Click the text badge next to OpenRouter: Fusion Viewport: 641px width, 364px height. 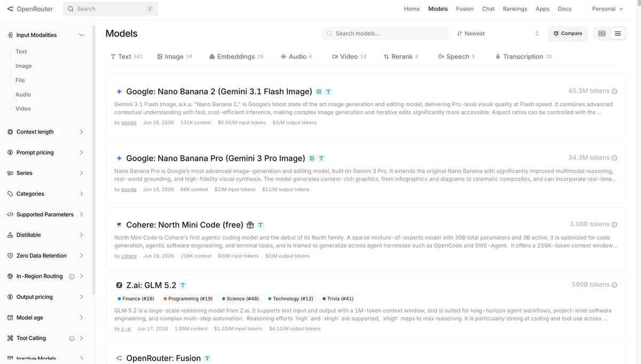pyautogui.click(x=208, y=358)
